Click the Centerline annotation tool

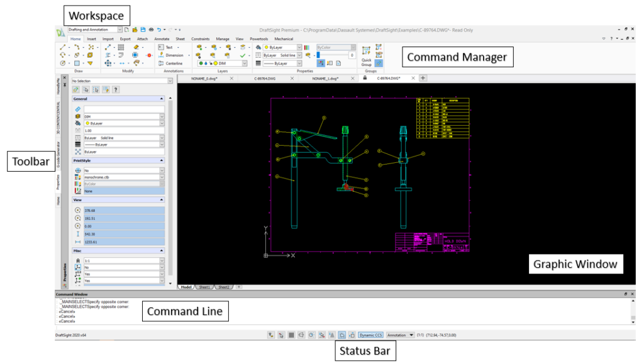pos(170,63)
